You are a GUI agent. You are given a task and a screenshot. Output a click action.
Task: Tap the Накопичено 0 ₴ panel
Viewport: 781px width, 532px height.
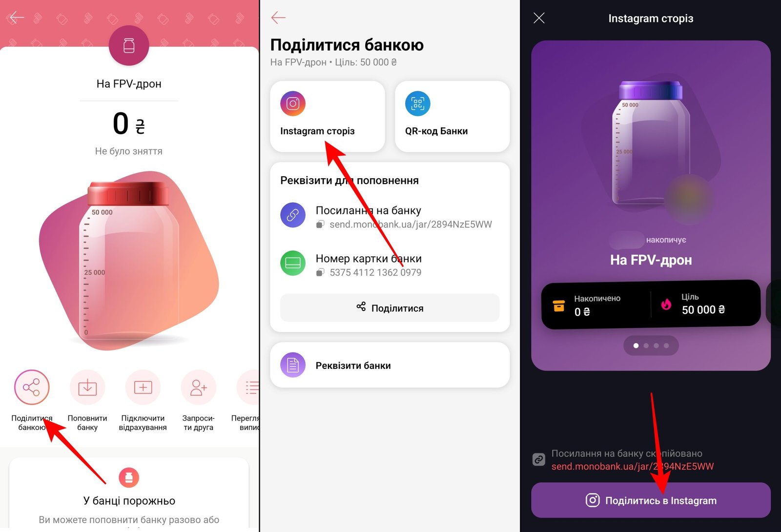(x=596, y=305)
